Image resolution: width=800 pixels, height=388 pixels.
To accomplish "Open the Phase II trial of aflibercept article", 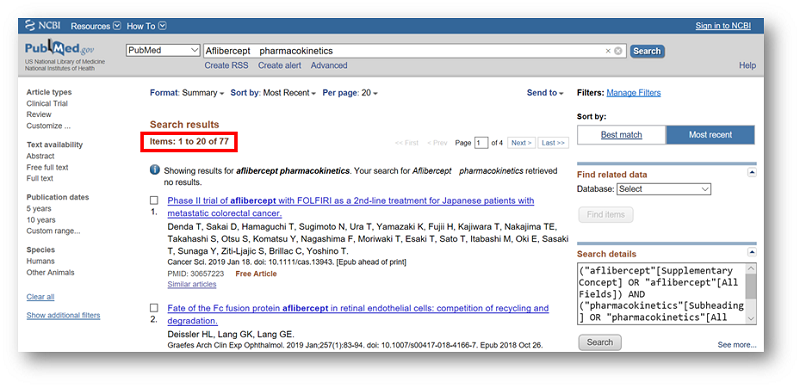I will 351,207.
